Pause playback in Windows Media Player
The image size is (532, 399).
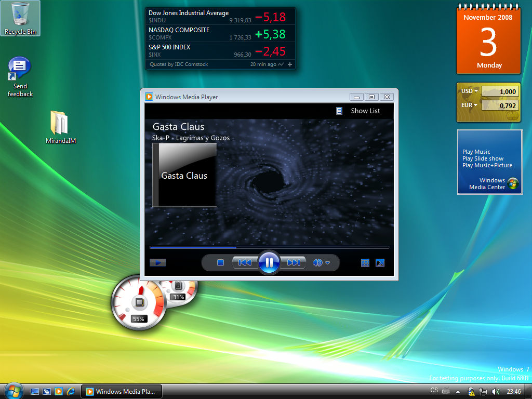point(269,262)
